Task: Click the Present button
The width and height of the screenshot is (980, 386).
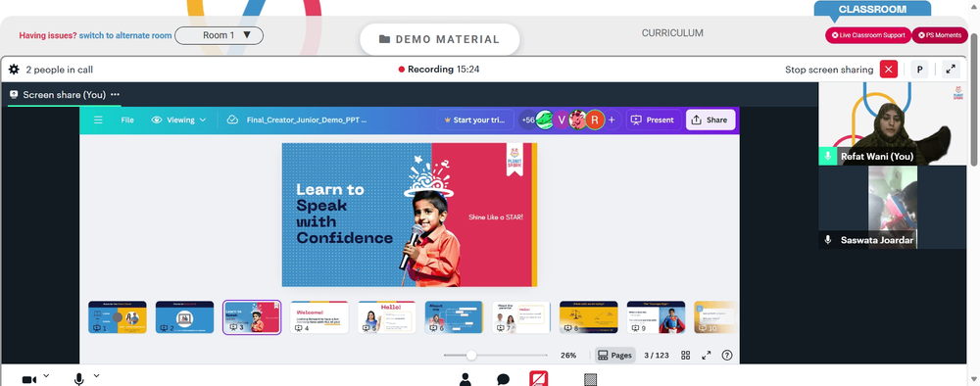Action: point(653,120)
